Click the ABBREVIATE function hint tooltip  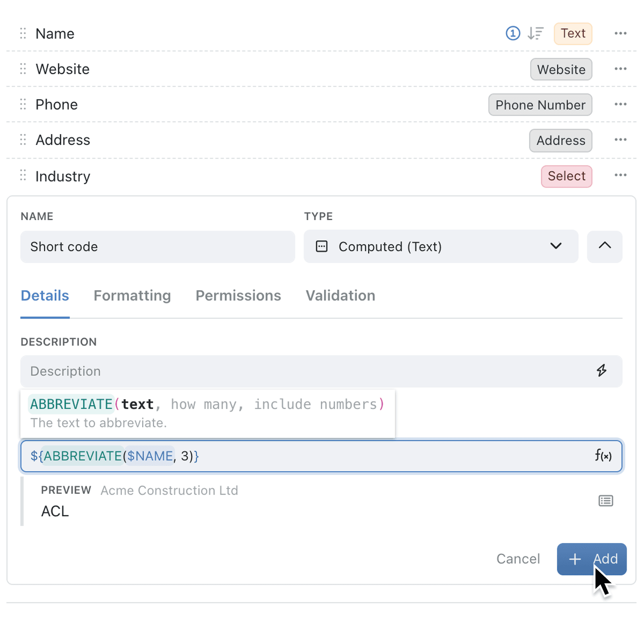click(208, 413)
